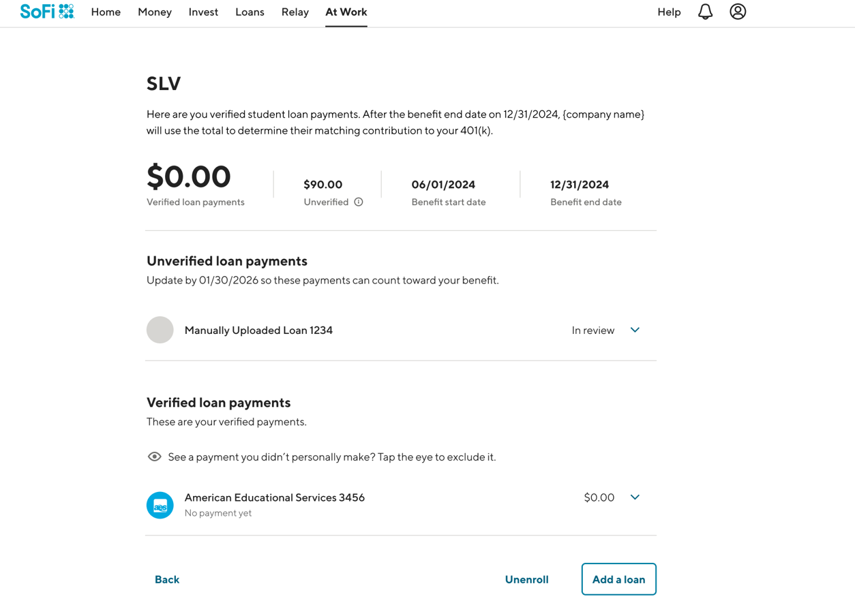Click the Manually Uploaded Loan avatar circle
855x616 pixels.
[160, 330]
